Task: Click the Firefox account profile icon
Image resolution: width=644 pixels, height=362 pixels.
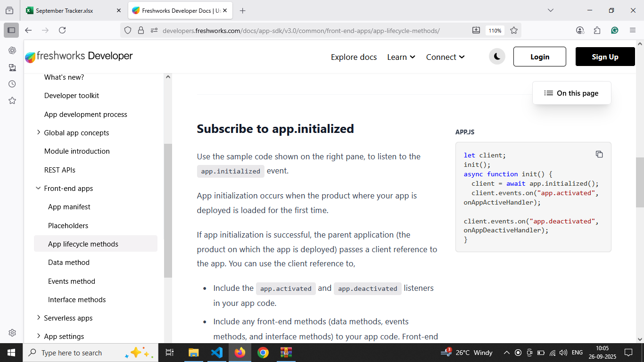Action: click(x=580, y=30)
